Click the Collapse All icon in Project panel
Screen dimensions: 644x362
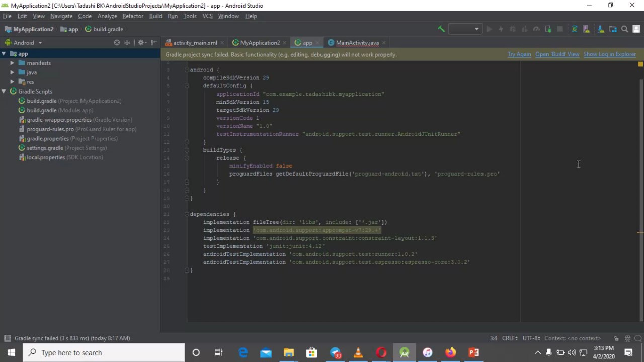[127, 43]
